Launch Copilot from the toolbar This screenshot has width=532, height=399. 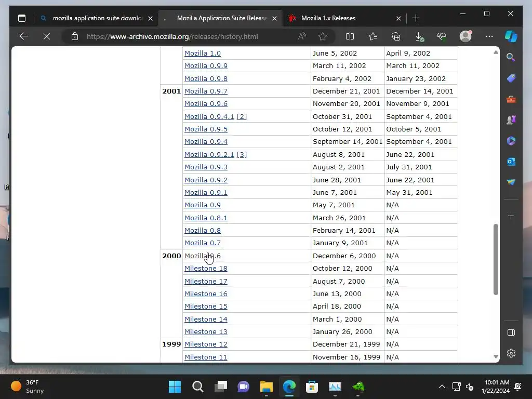pos(511,36)
